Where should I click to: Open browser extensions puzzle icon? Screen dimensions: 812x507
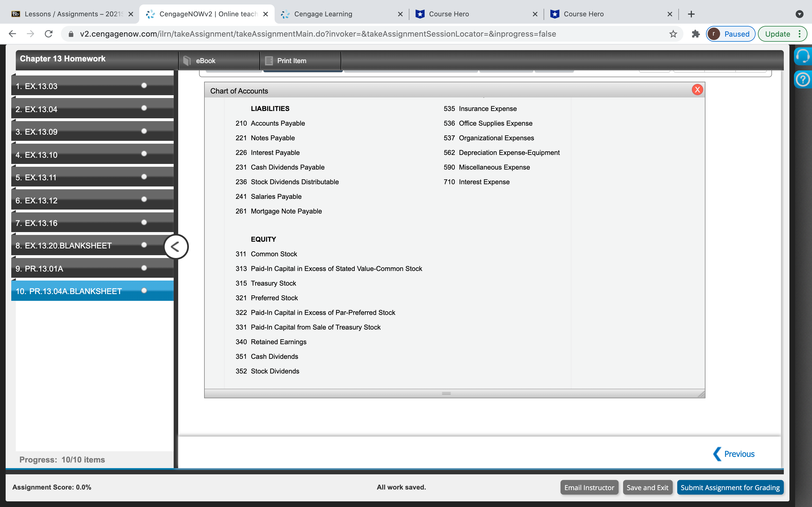click(696, 34)
